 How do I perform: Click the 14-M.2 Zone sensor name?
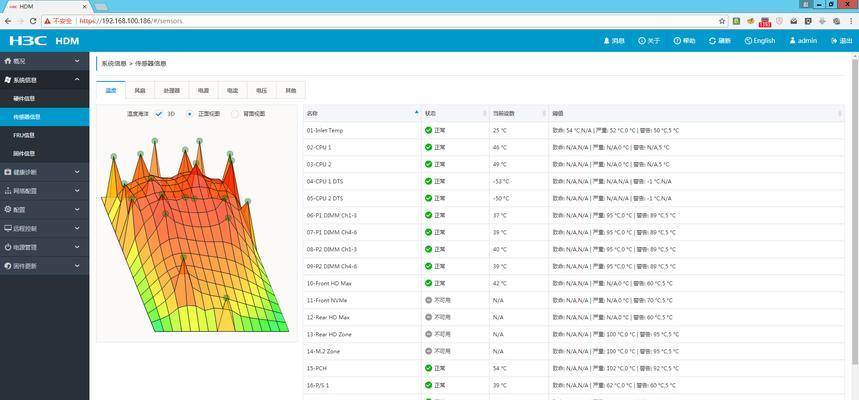pyautogui.click(x=323, y=351)
